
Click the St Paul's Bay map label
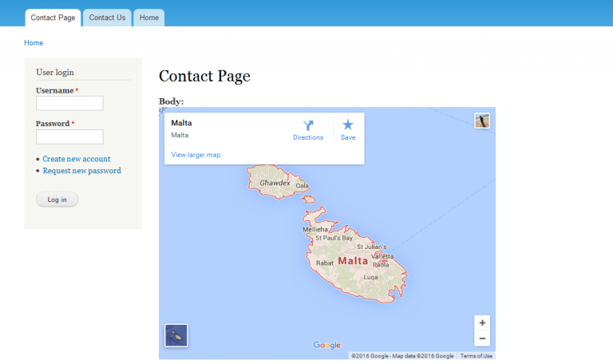[334, 238]
